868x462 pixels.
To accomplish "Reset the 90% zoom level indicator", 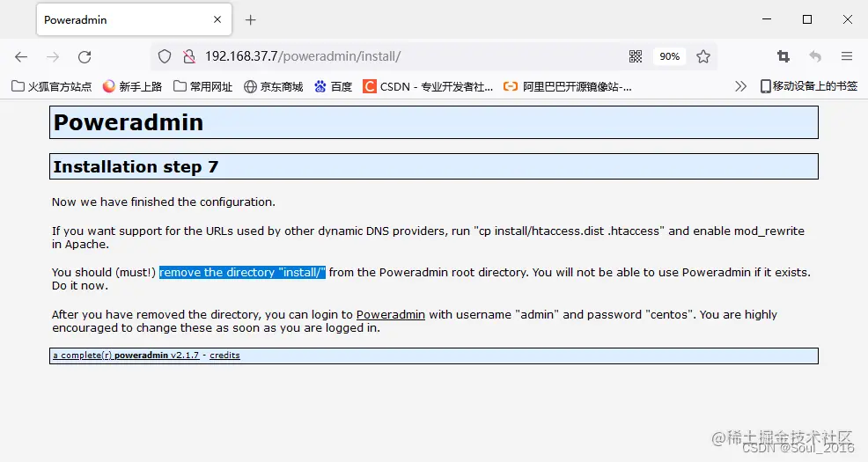I will click(669, 56).
